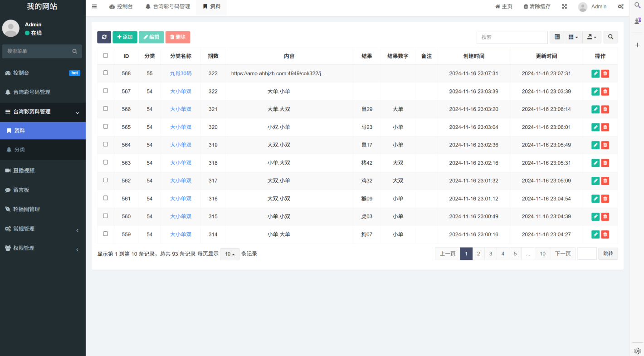
Task: Click red delete icon for ID 565
Action: (x=605, y=127)
